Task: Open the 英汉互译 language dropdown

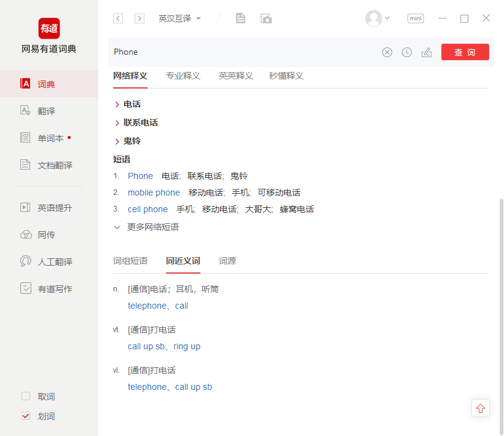Action: (x=180, y=18)
